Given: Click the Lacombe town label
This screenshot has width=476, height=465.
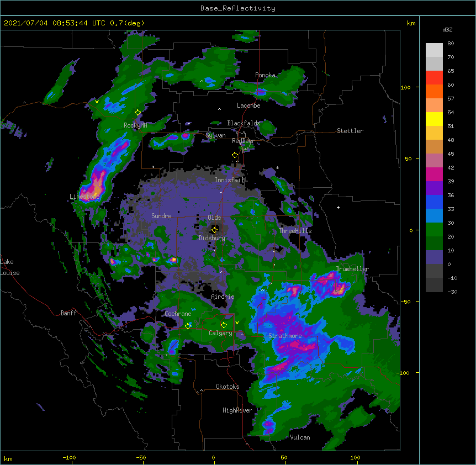Looking at the screenshot, I should coord(248,105).
